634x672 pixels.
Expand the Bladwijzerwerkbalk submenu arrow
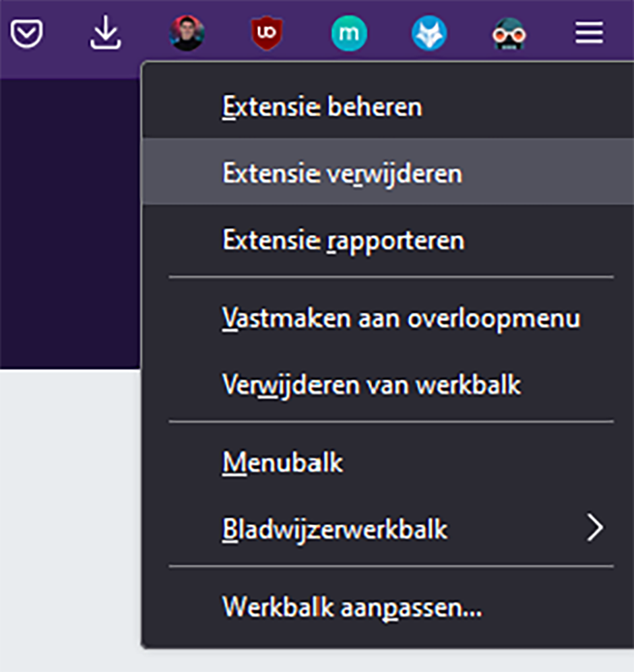tap(595, 528)
